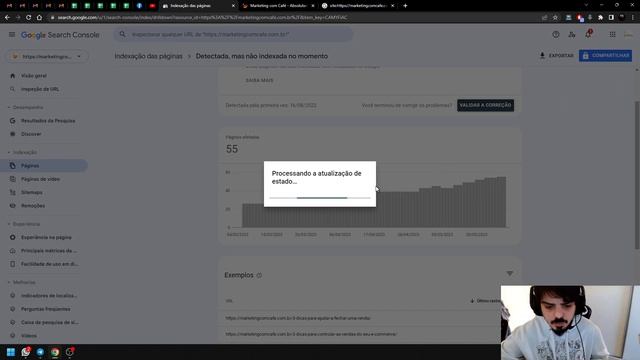The width and height of the screenshot is (640, 360).
Task: Open Chrome from the taskbar
Action: (55, 352)
